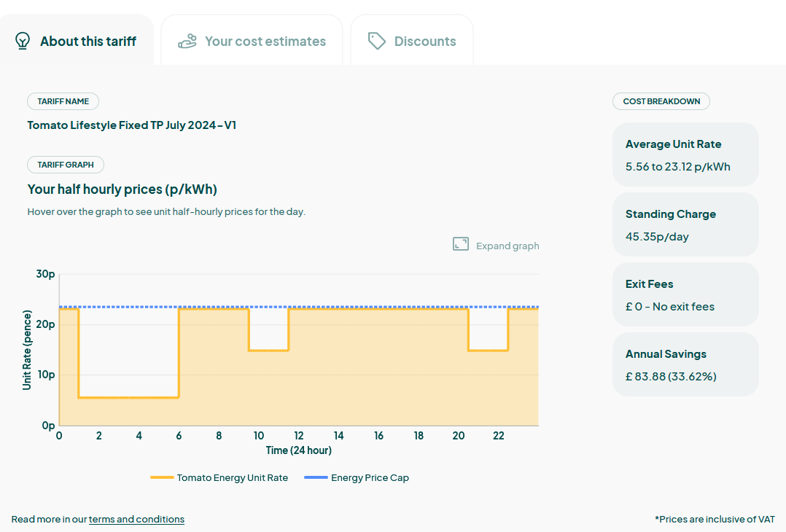Screen dimensions: 786x532
Task: Open the terms and conditions link
Action: (136, 520)
